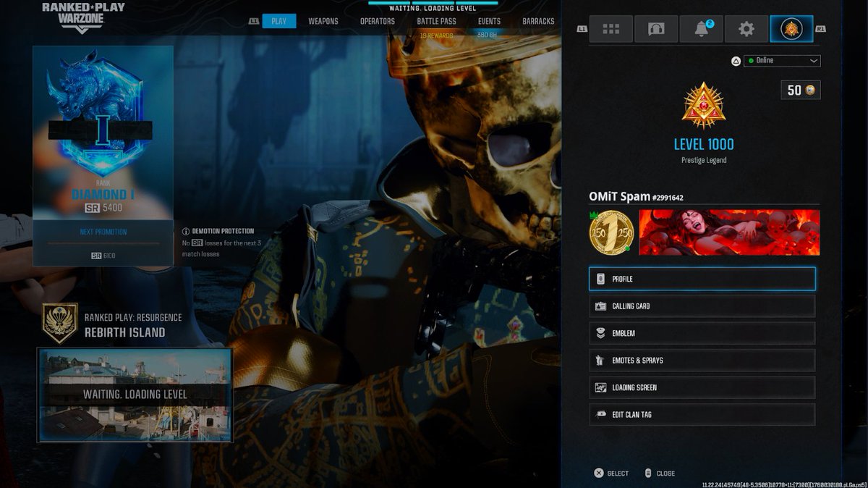Click the Close prompt icon
Screen dimensions: 868x488
click(648, 474)
